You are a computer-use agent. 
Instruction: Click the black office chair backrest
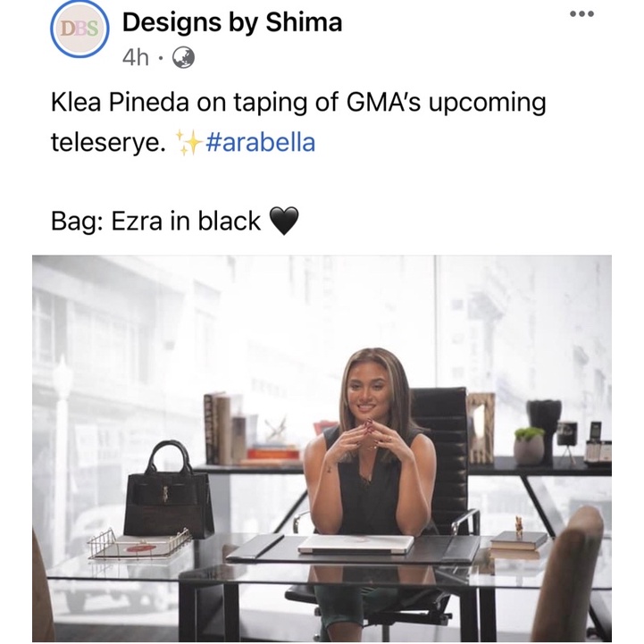(439, 454)
